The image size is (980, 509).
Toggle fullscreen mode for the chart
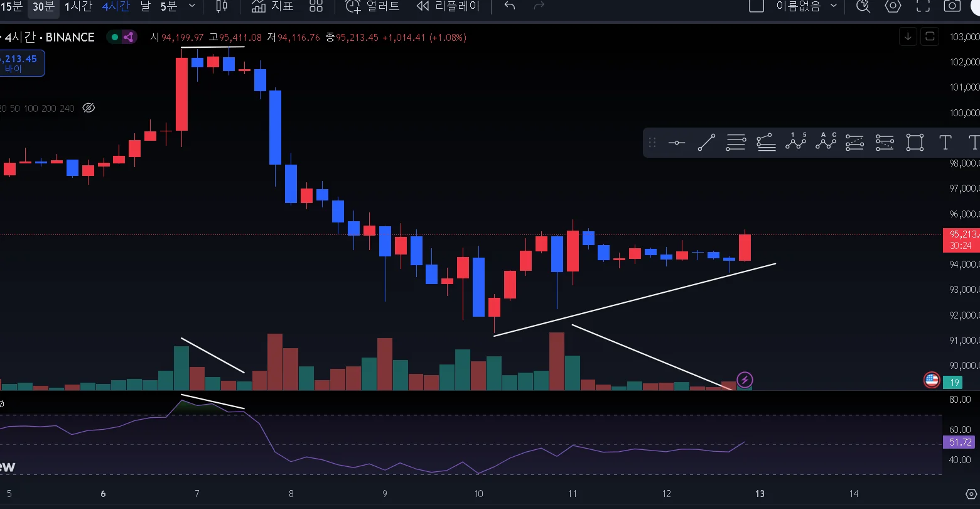point(923,6)
